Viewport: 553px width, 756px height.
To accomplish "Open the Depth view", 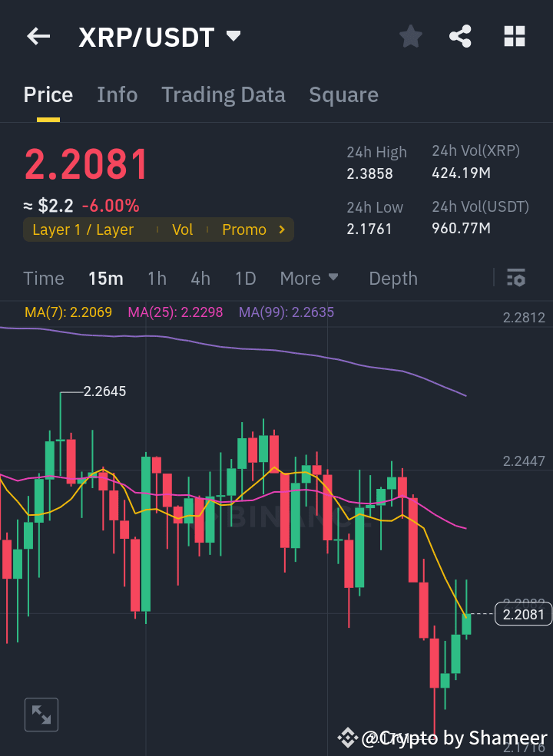I will click(x=392, y=279).
